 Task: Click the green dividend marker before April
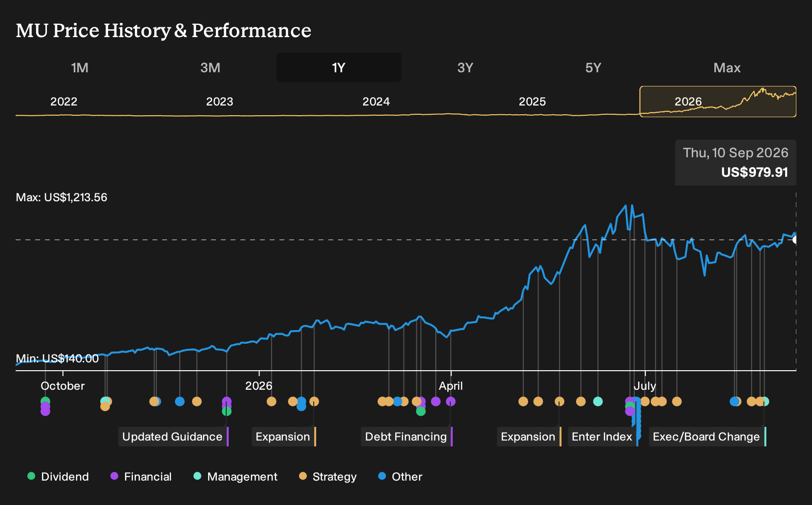tap(421, 411)
